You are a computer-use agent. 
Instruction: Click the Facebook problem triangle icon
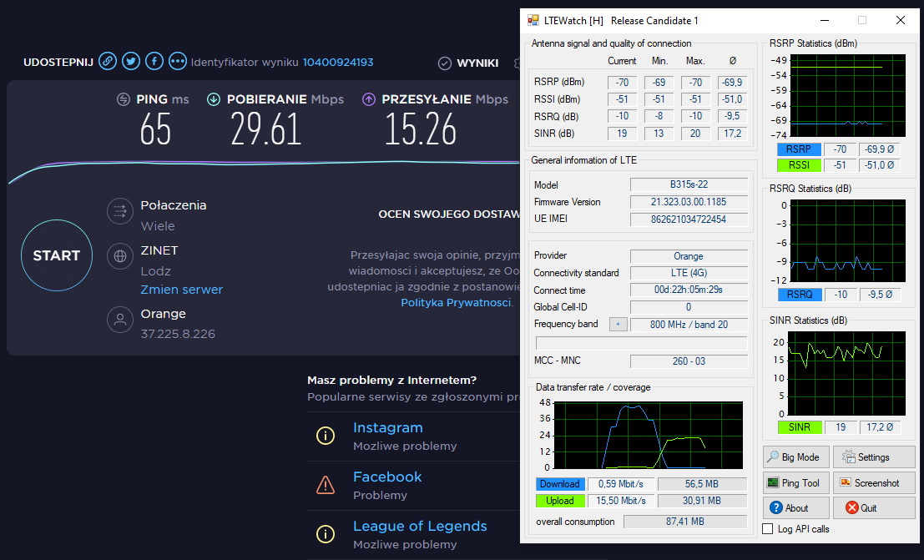tap(326, 485)
